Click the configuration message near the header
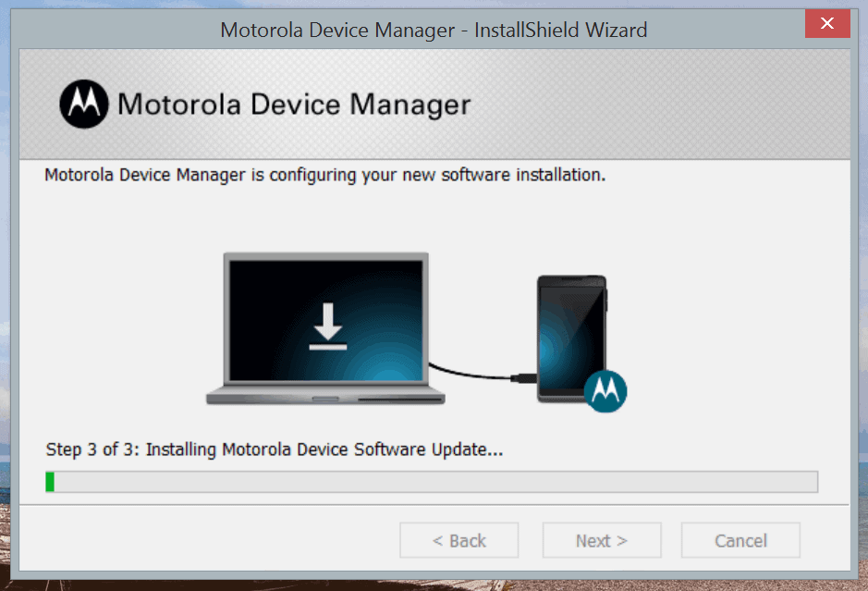The image size is (868, 591). click(323, 175)
